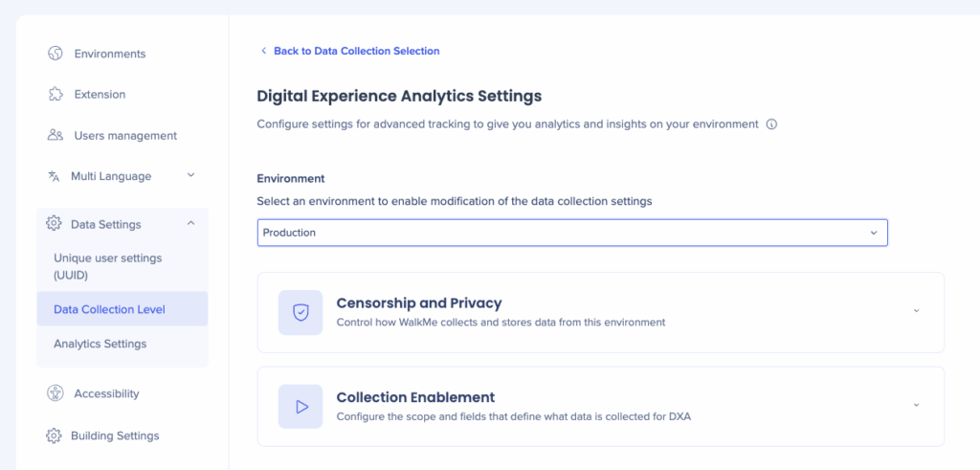This screenshot has height=470, width=980.
Task: Open Unique user settings (UUID)
Action: coord(108,267)
